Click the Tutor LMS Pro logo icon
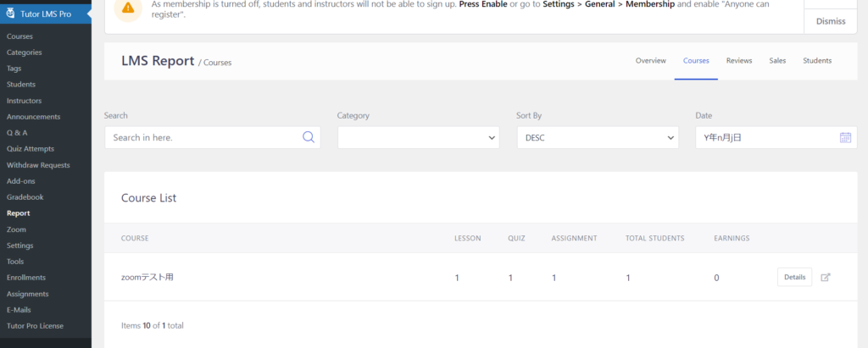This screenshot has width=868, height=348. click(9, 14)
